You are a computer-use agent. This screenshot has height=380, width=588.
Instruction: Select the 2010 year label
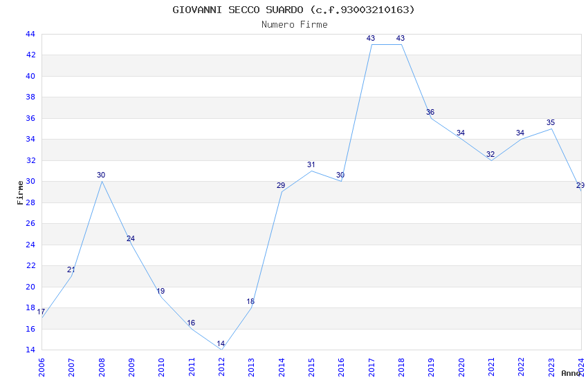(x=161, y=367)
